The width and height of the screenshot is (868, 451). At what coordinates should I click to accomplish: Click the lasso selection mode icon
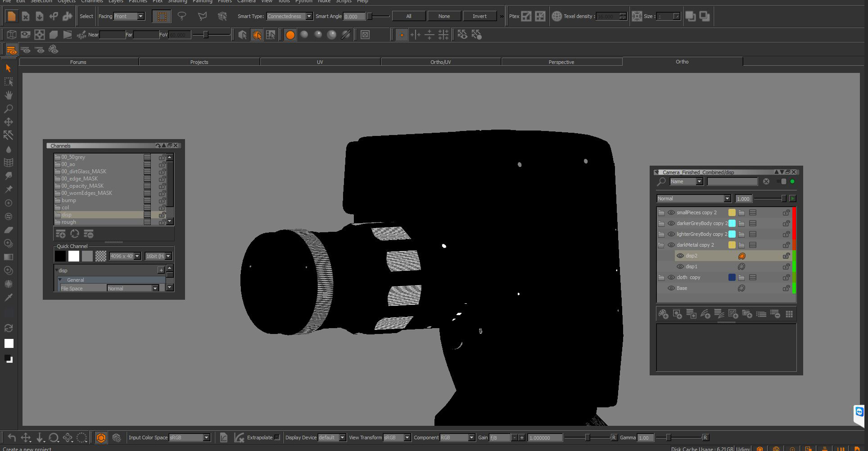point(182,16)
